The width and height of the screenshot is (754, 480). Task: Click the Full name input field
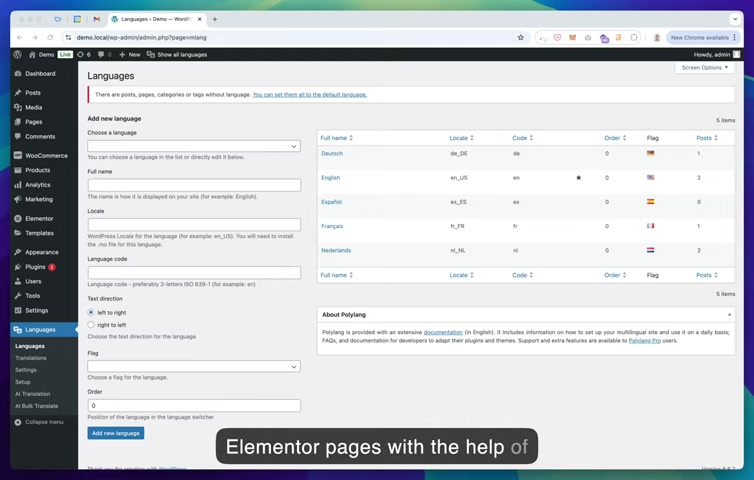[x=194, y=185]
